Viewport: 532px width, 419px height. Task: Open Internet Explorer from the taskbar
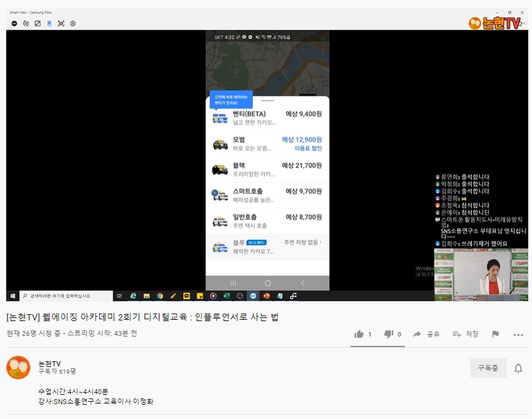(133, 296)
